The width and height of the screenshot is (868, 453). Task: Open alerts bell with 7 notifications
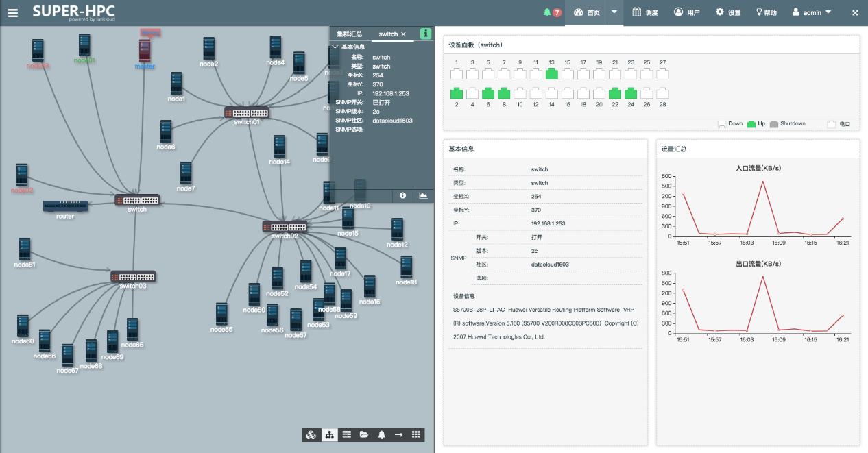[x=551, y=12]
